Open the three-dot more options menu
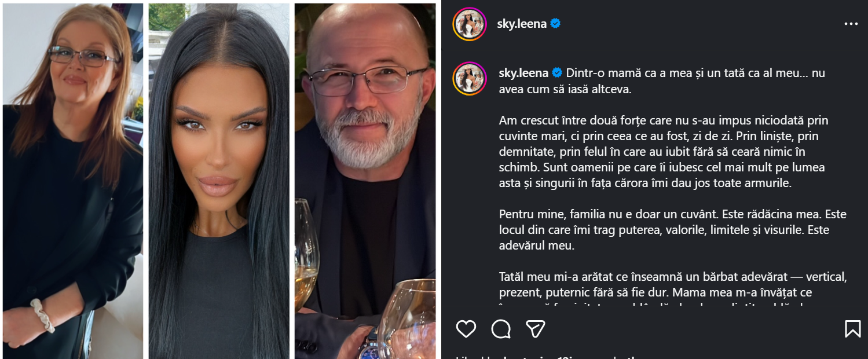 coord(851,24)
